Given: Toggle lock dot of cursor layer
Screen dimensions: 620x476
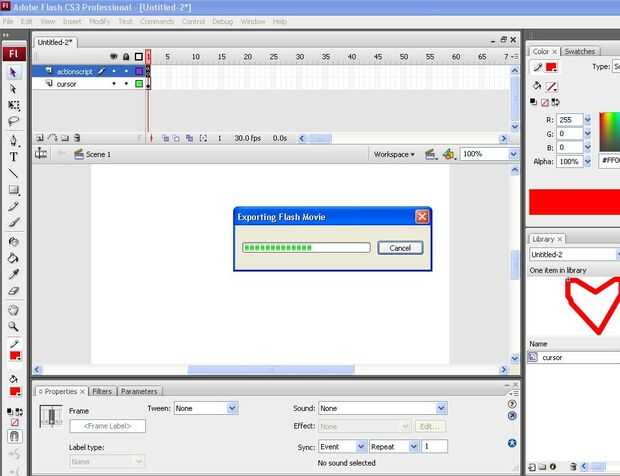Looking at the screenshot, I should point(126,84).
